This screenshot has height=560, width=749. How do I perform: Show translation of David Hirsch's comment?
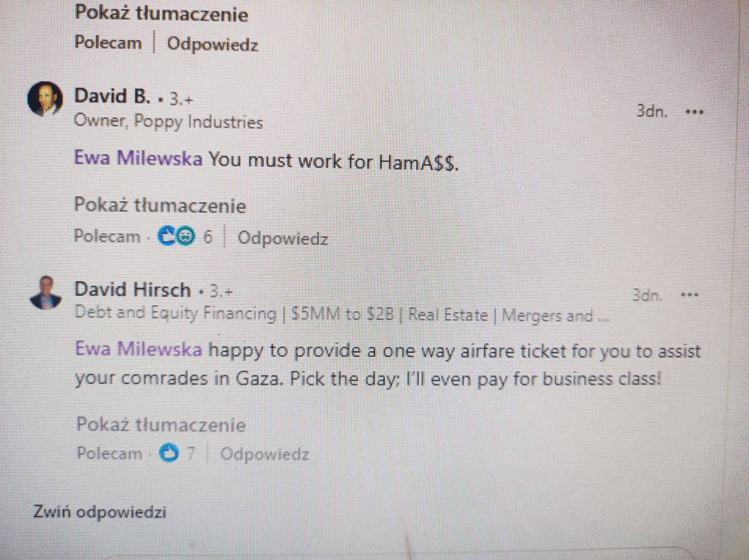pyautogui.click(x=161, y=425)
